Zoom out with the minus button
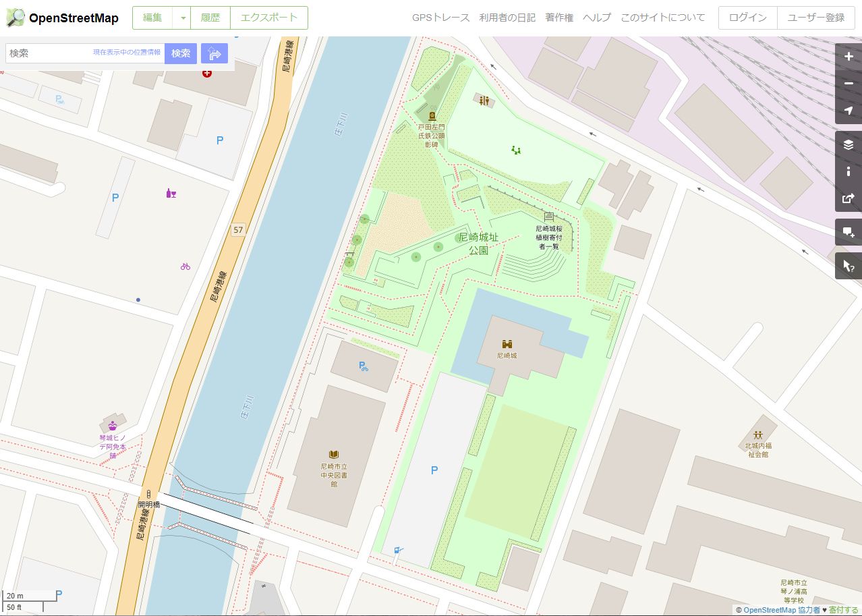 [x=849, y=84]
